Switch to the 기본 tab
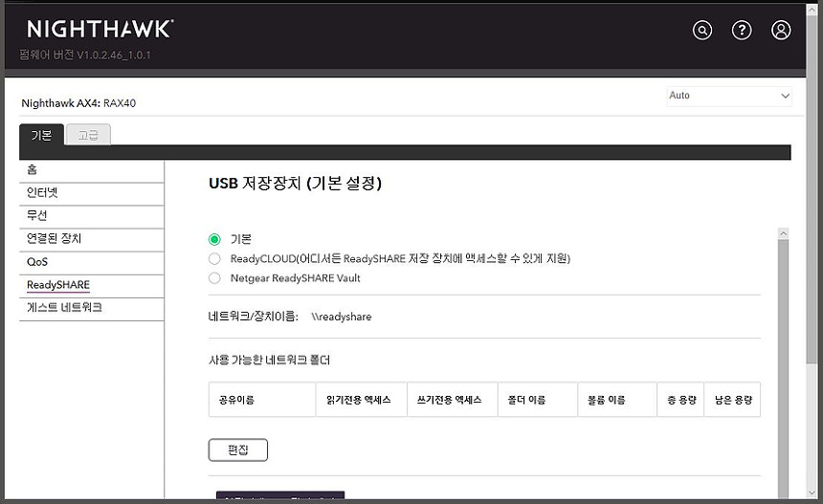This screenshot has width=823, height=504. pos(41,135)
